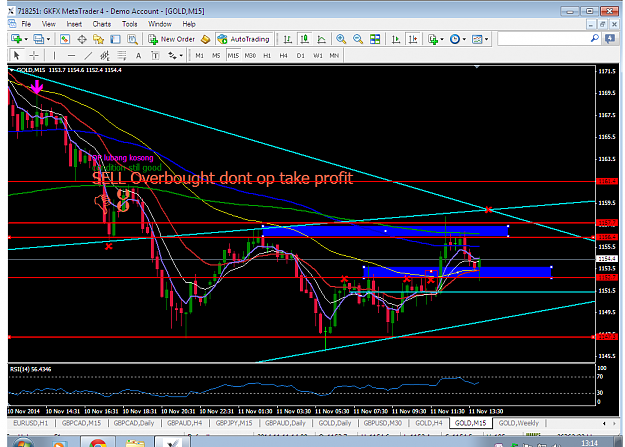This screenshot has width=625, height=447.
Task: Switch to line chart display
Action: (x=321, y=39)
